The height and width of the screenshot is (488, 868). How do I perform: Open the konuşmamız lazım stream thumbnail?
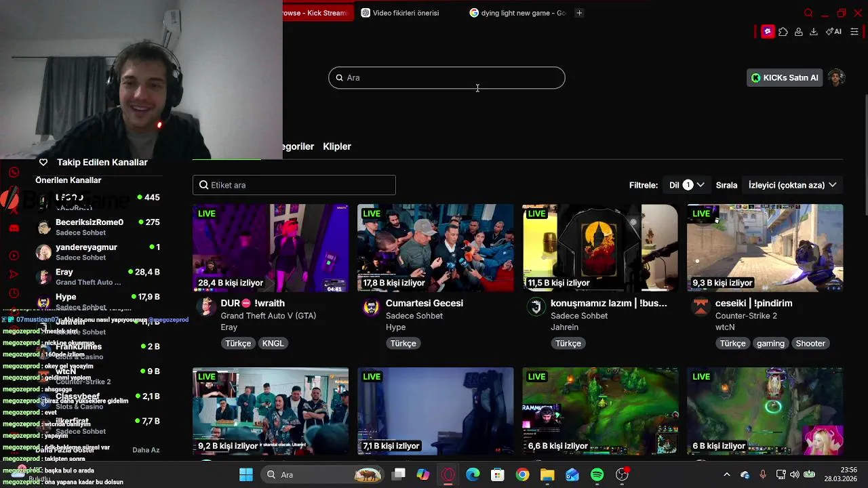coord(600,248)
